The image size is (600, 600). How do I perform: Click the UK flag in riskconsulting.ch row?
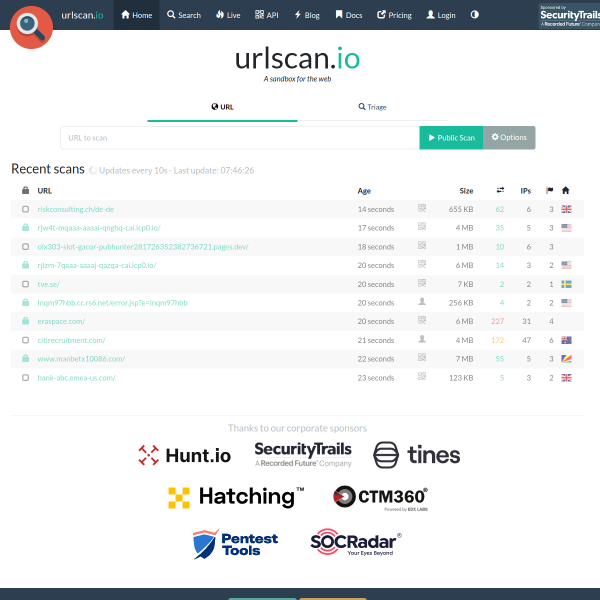pos(566,209)
